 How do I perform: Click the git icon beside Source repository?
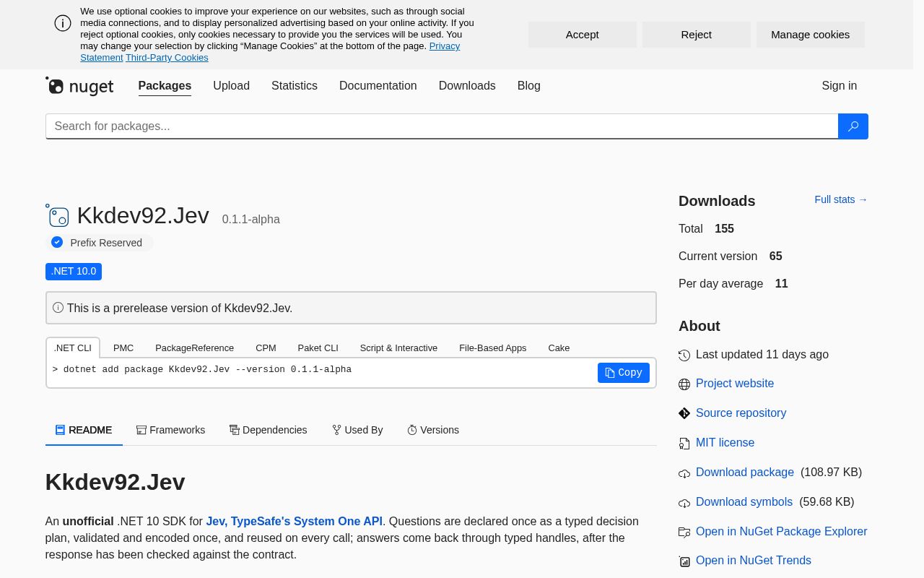coord(684,413)
